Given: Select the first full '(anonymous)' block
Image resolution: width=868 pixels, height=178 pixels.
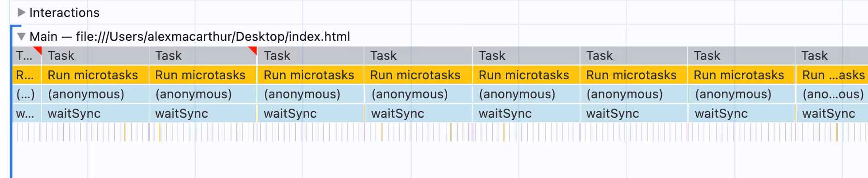Looking at the screenshot, I should (95, 94).
